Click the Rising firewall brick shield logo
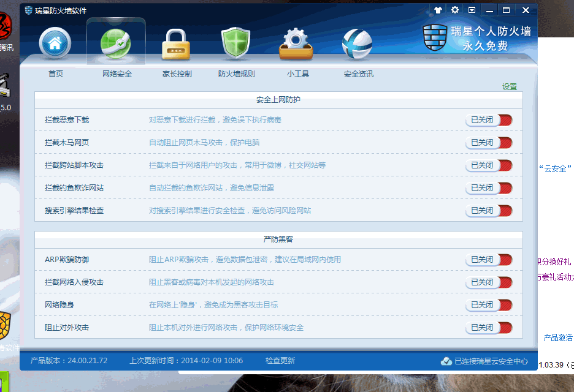This screenshot has height=392, width=574. (x=435, y=37)
